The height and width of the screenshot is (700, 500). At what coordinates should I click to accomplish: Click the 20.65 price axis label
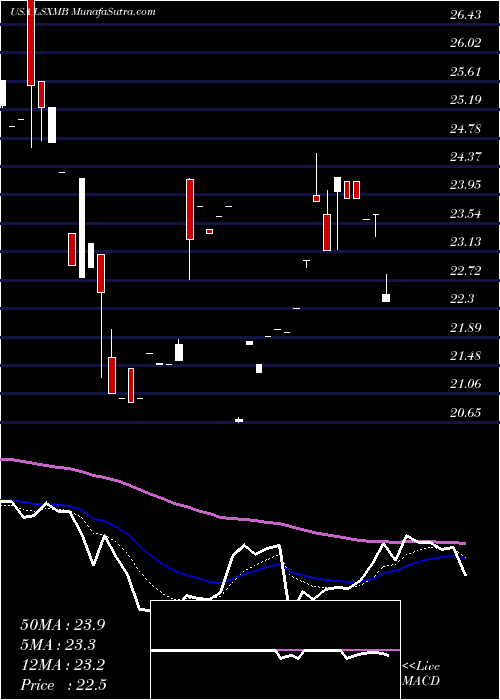pos(466,413)
